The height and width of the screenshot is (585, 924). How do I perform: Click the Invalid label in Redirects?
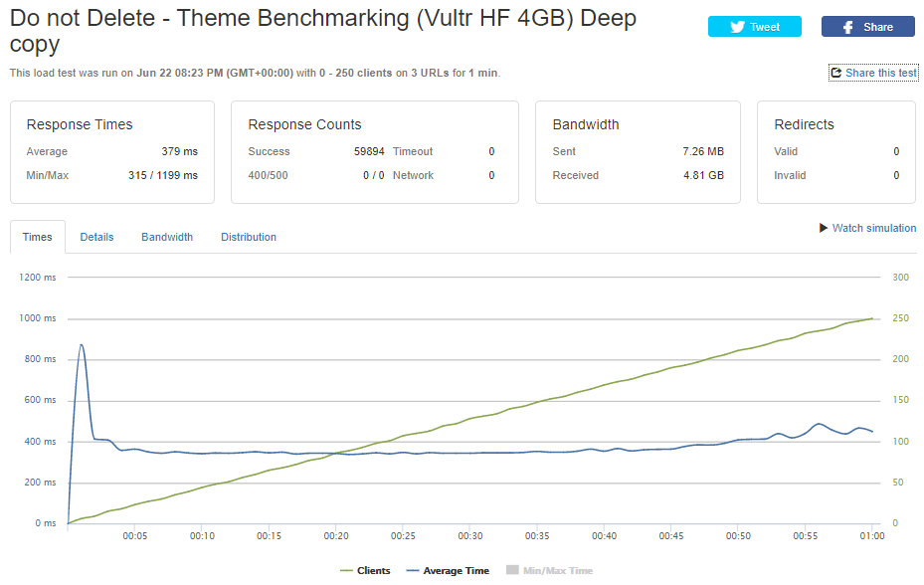pyautogui.click(x=790, y=175)
